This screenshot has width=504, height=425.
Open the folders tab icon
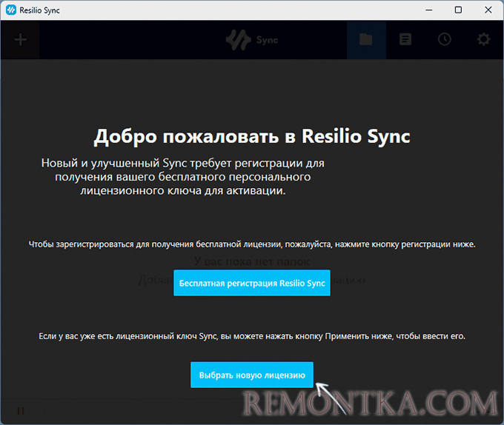(366, 40)
